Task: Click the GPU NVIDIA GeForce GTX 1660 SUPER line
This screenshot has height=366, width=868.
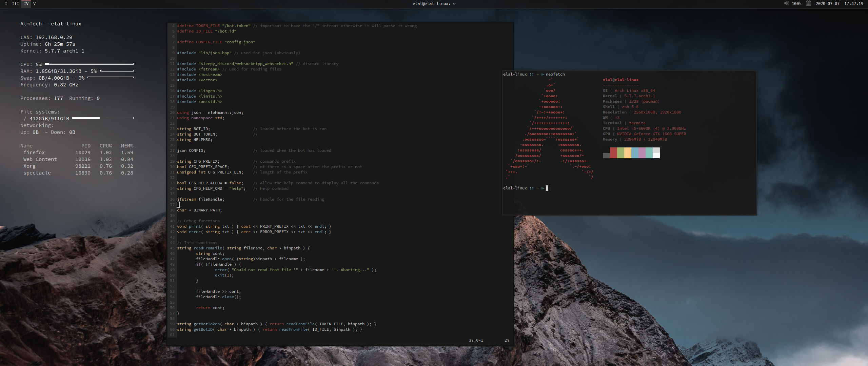Action: 644,134
